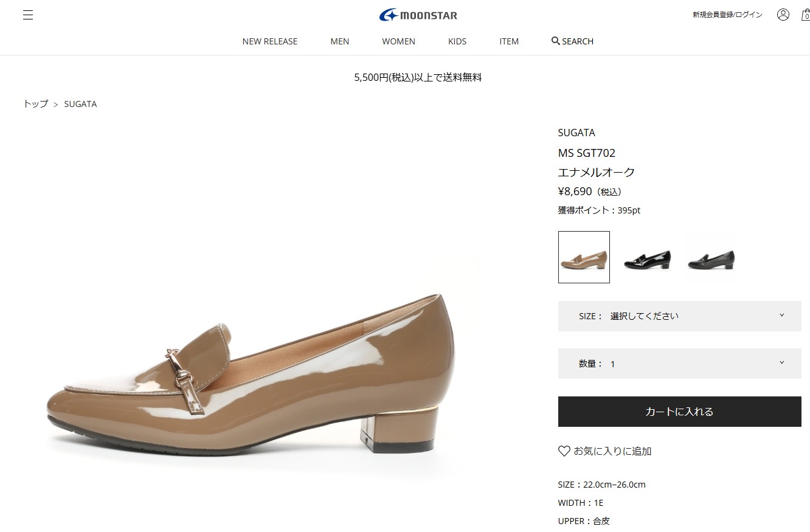
Task: Select the black loafer color thumbnail
Action: click(x=647, y=257)
